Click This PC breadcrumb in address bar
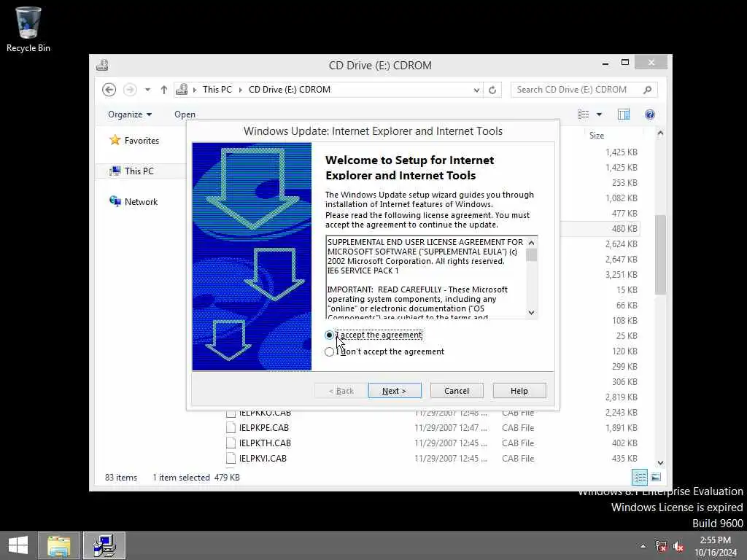 coord(217,90)
